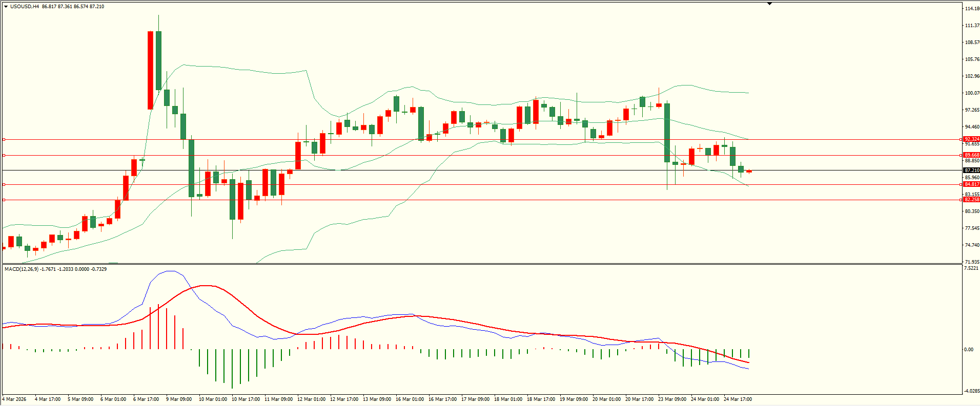Click the 4 Mar 2026 date label

click(14, 399)
